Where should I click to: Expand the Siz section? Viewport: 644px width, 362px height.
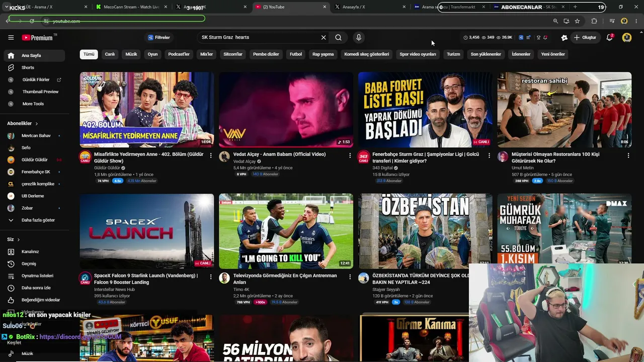click(x=14, y=239)
